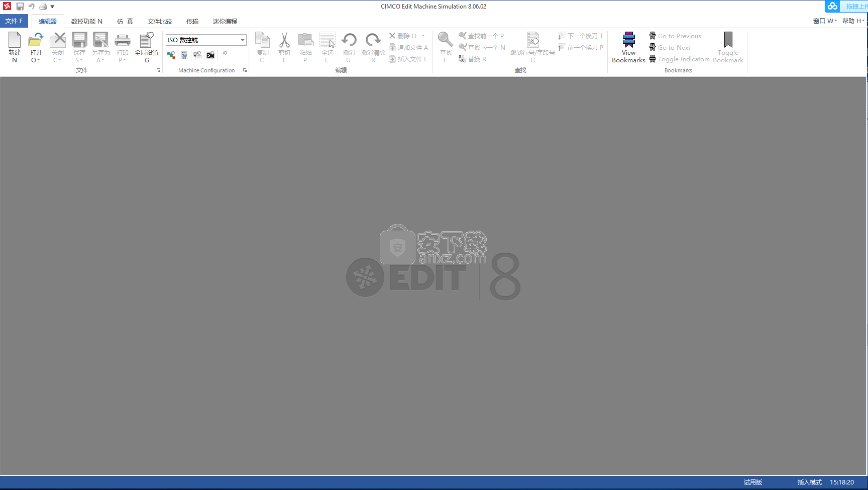Click 试用版 in the status bar
This screenshot has width=868, height=490.
point(752,482)
